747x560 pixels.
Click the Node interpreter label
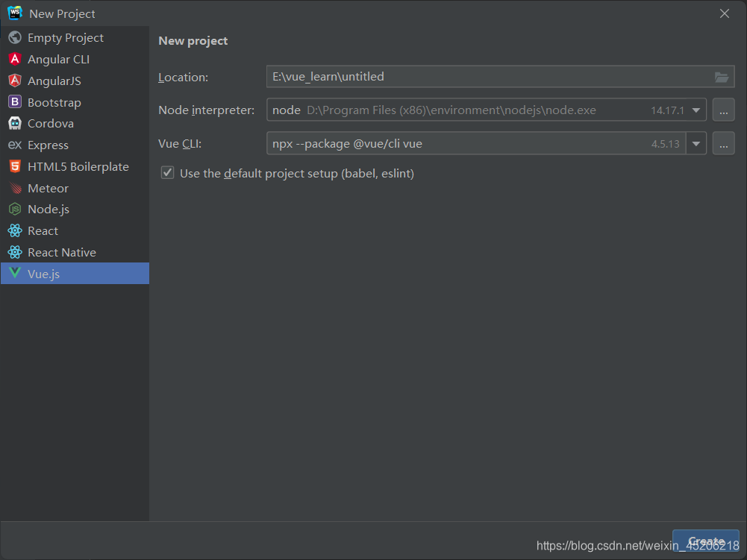pyautogui.click(x=206, y=110)
